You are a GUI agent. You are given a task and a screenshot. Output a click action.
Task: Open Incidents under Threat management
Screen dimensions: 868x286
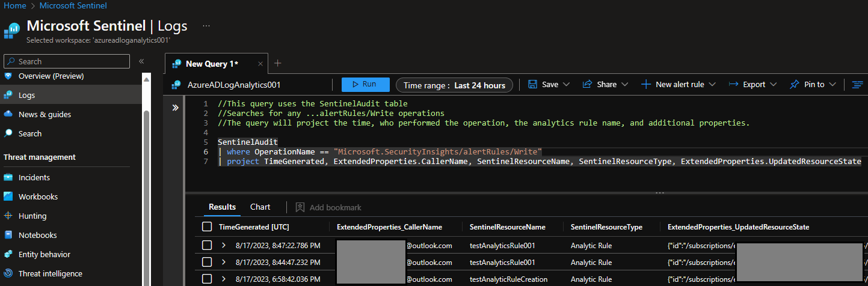click(x=34, y=177)
